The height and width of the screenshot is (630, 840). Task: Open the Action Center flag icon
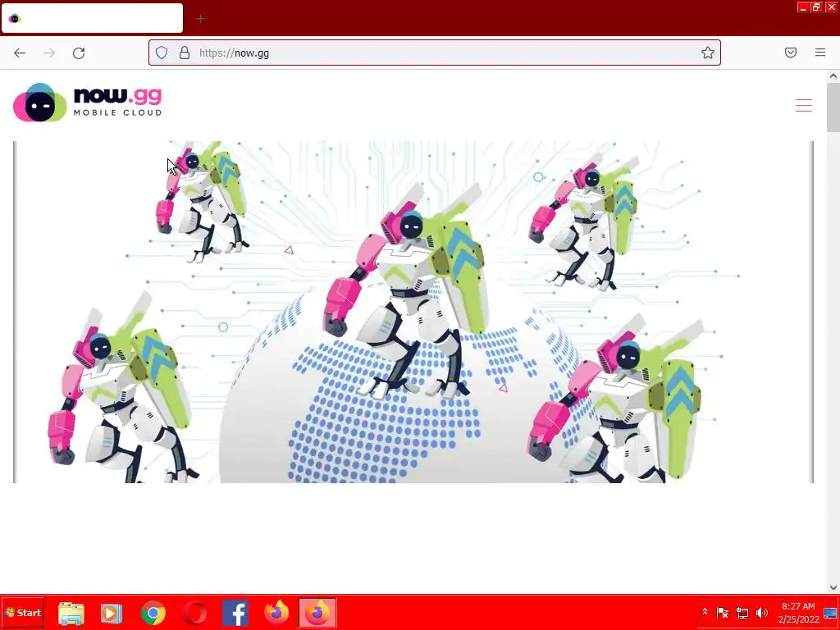[723, 612]
